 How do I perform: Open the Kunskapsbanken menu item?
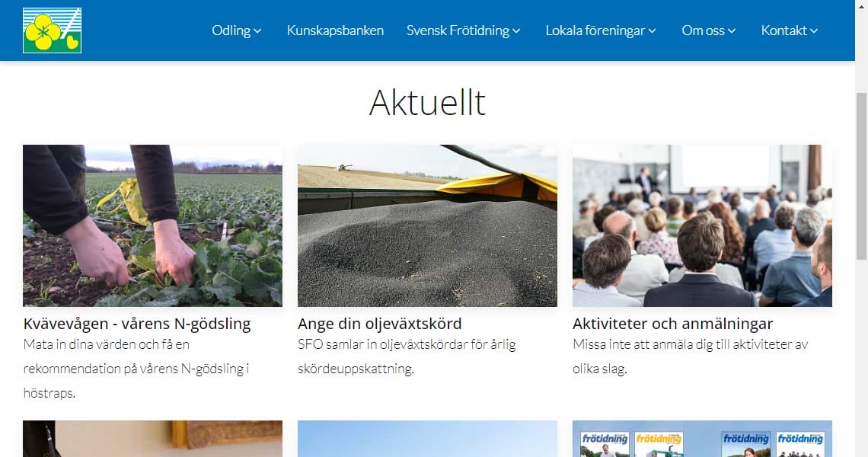click(335, 30)
